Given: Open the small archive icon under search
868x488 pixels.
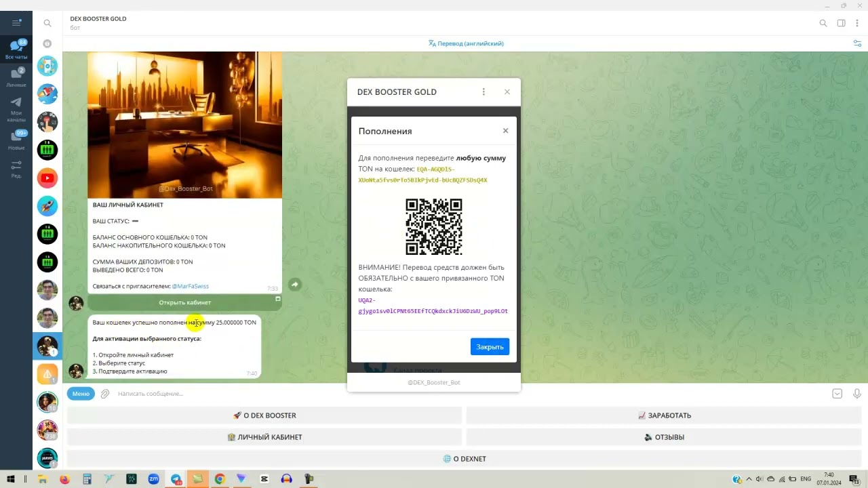Looking at the screenshot, I should coord(47,43).
